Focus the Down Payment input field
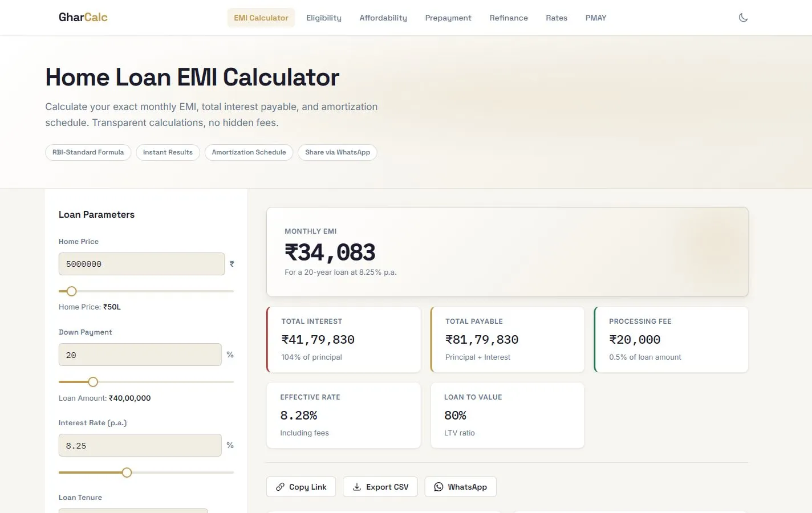 [140, 355]
